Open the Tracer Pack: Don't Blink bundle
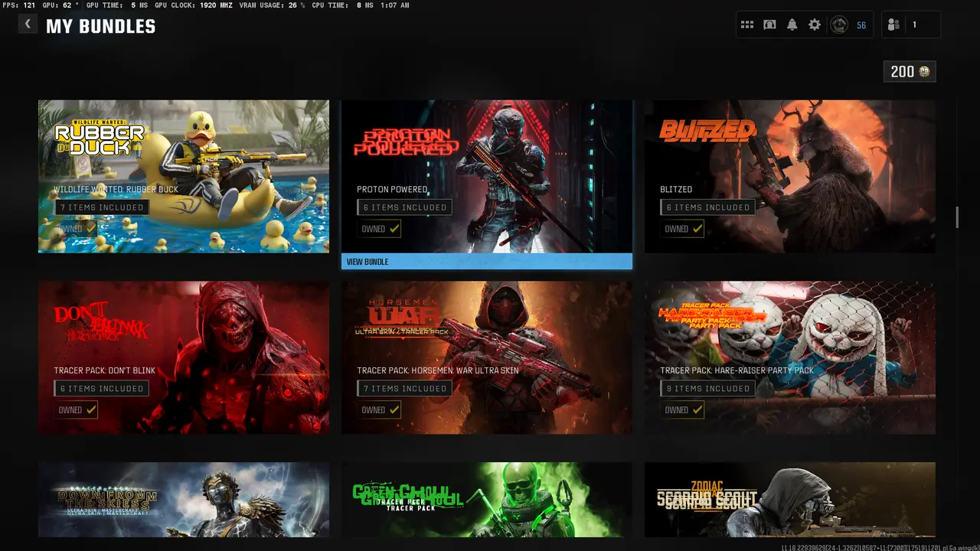Screen dimensions: 980x551 pos(184,357)
